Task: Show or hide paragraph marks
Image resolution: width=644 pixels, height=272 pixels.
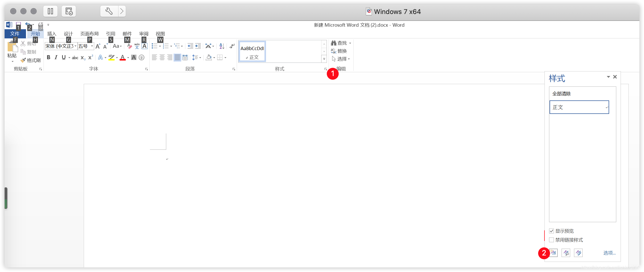Action: click(232, 46)
